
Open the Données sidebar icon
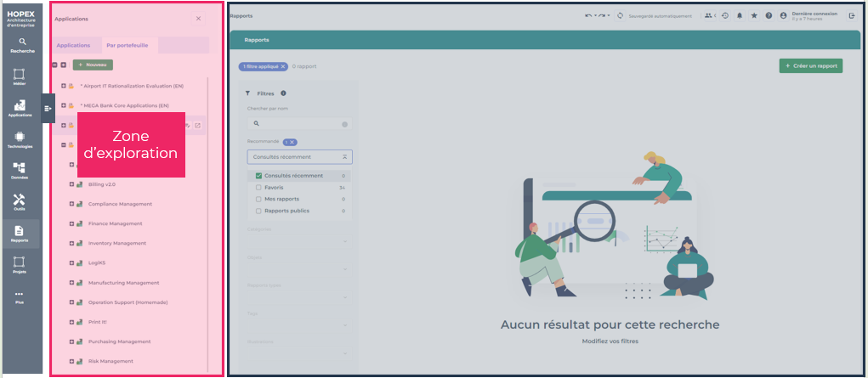point(20,170)
